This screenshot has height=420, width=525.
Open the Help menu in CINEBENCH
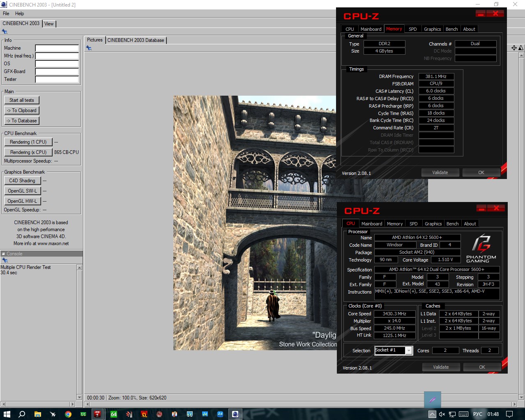pyautogui.click(x=20, y=14)
